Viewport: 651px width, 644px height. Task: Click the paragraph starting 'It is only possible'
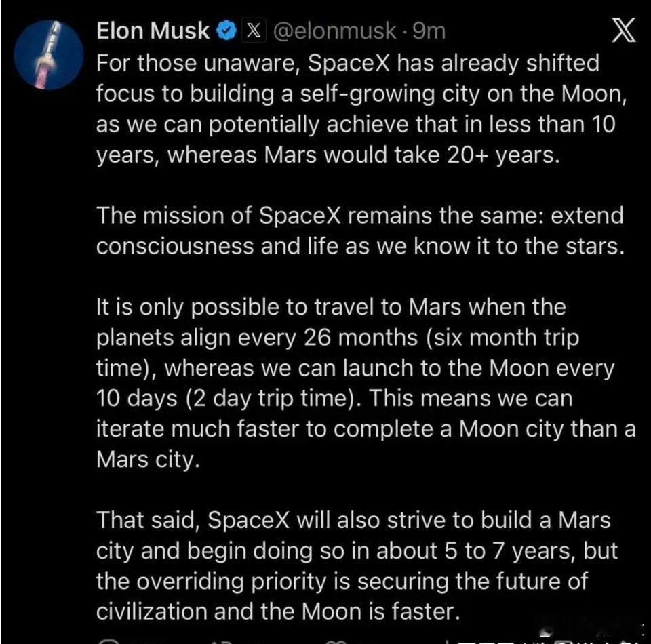pyautogui.click(x=366, y=383)
